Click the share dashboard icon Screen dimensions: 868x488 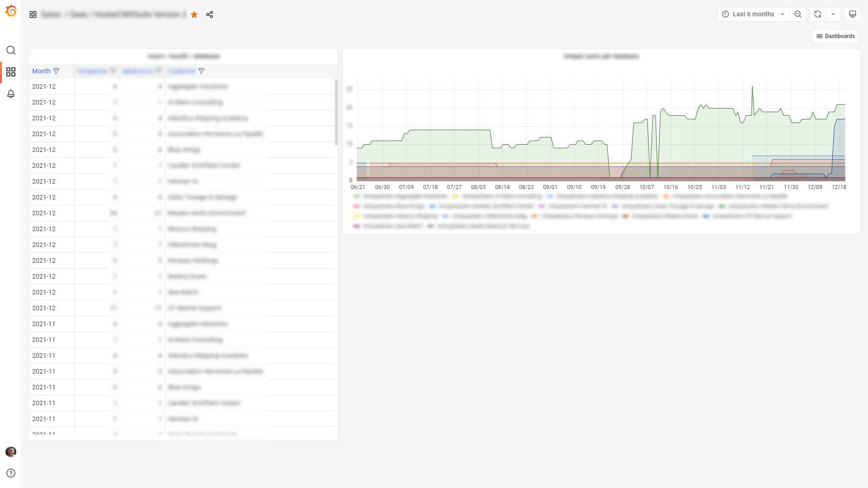[x=210, y=14]
